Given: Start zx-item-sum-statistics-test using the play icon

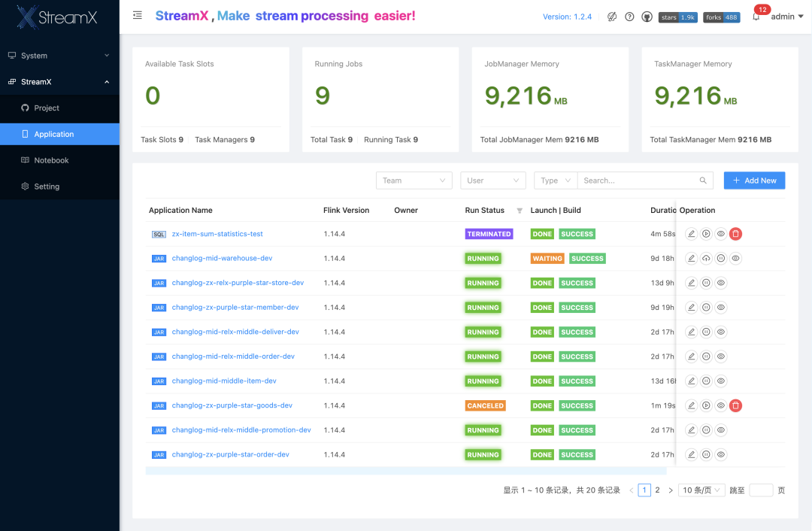Looking at the screenshot, I should (x=706, y=233).
